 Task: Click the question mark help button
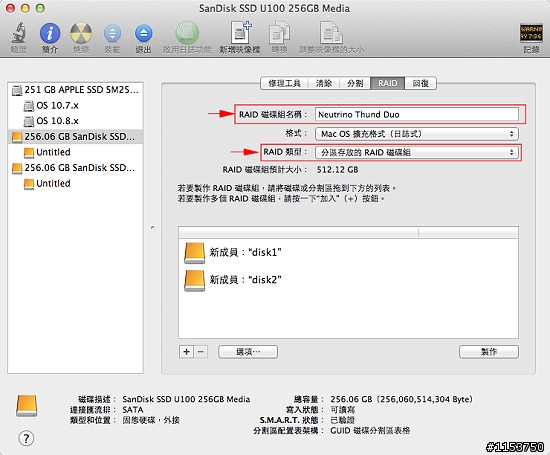click(x=26, y=438)
